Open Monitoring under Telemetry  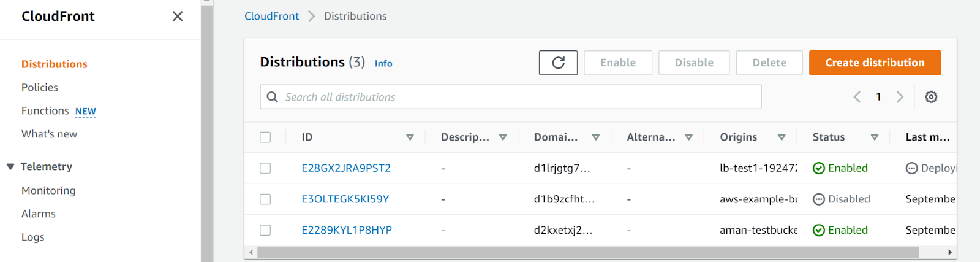coord(48,191)
